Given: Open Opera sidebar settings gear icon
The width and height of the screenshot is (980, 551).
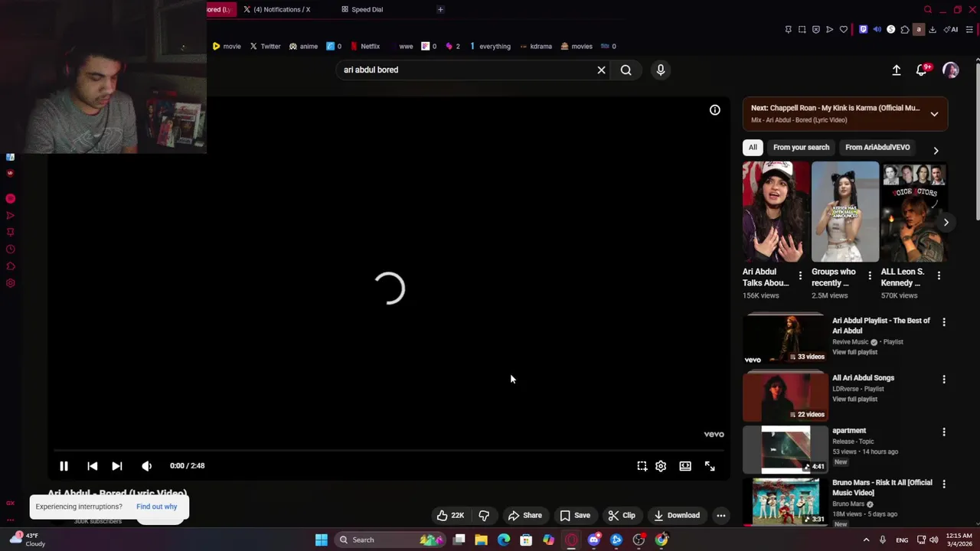Looking at the screenshot, I should pyautogui.click(x=10, y=283).
